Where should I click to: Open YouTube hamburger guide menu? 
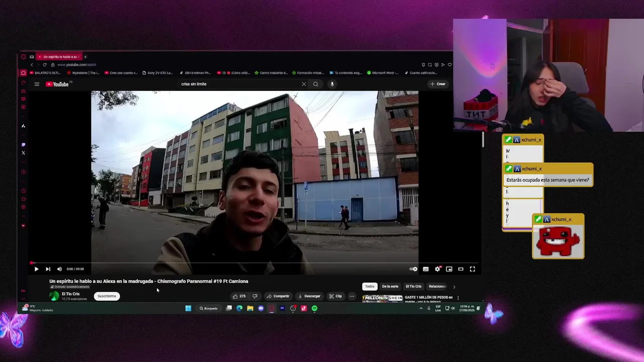(x=37, y=84)
